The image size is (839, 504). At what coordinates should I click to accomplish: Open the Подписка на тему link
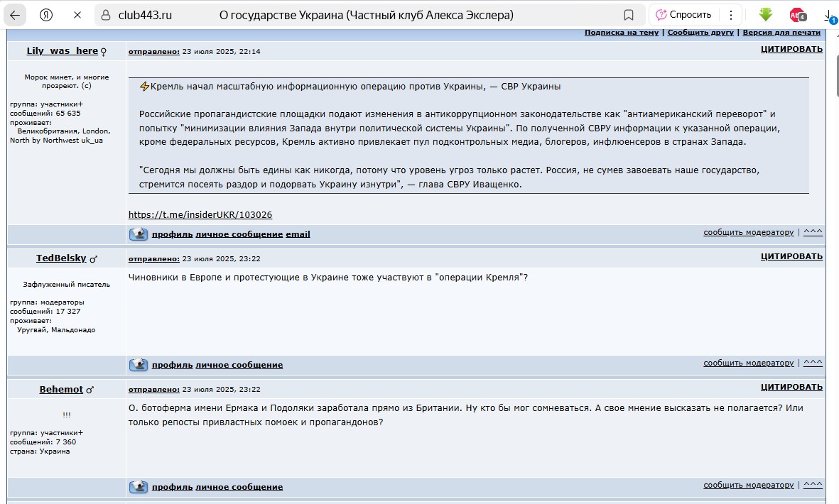point(622,33)
